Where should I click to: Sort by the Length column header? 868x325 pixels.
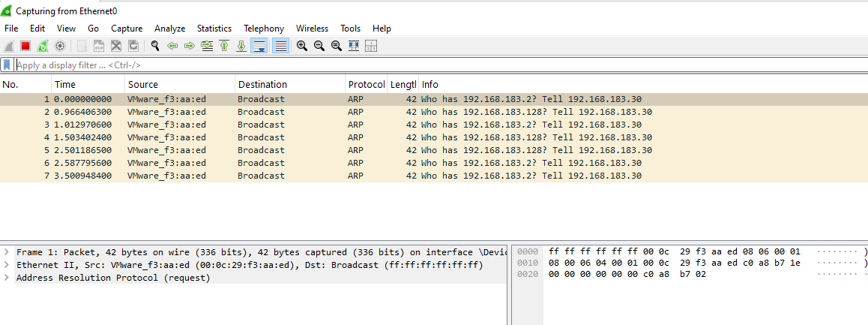click(x=403, y=84)
